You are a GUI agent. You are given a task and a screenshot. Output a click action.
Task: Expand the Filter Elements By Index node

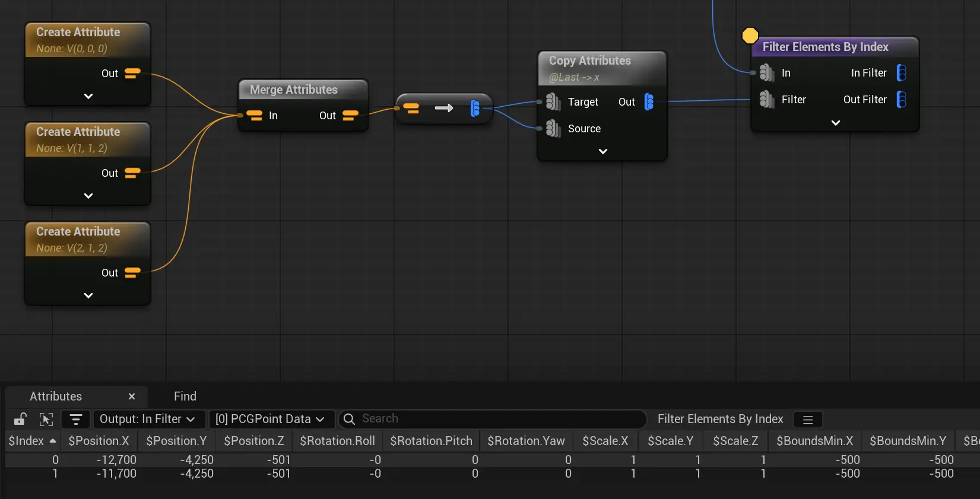pos(835,123)
